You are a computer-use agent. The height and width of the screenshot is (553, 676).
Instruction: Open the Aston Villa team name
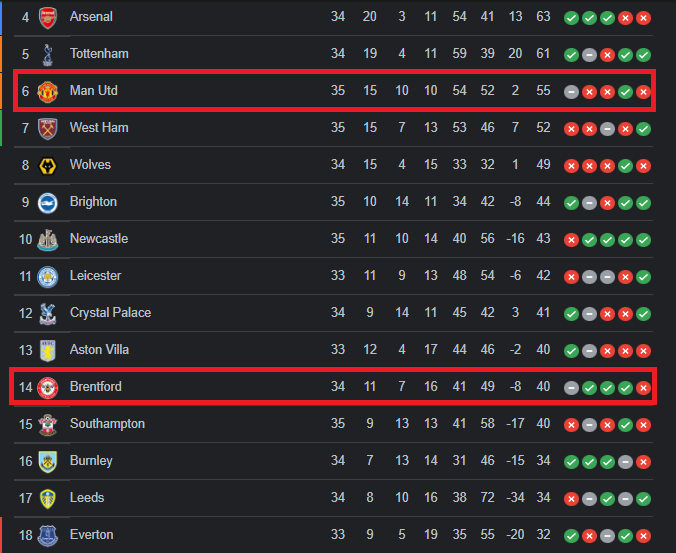coord(99,350)
